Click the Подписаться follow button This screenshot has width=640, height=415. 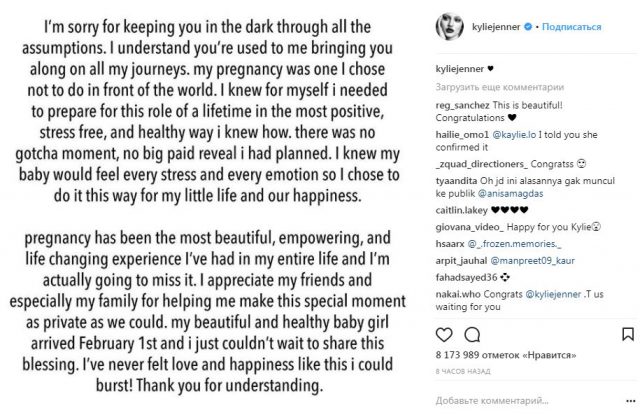pos(571,27)
